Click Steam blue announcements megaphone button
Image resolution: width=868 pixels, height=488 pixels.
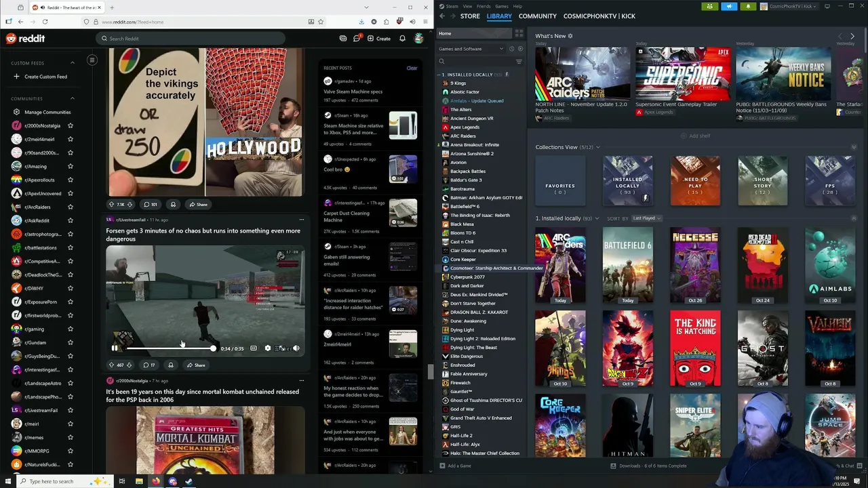point(729,6)
